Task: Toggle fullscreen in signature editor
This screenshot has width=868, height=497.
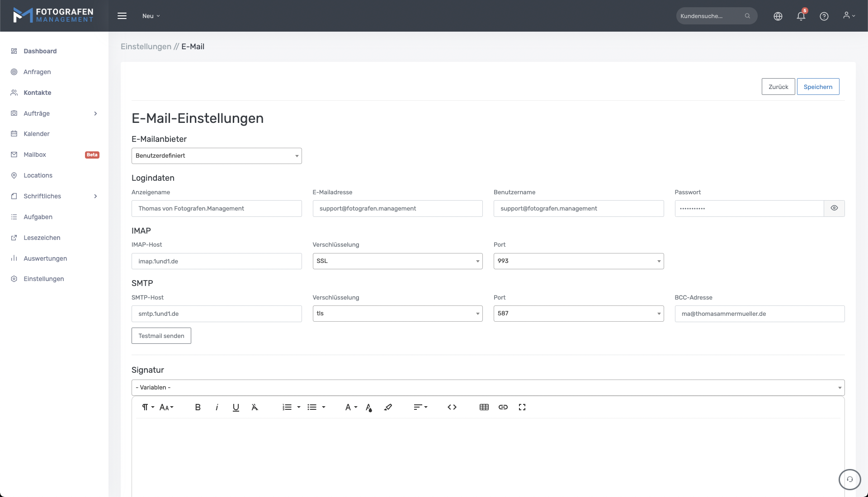Action: [522, 407]
